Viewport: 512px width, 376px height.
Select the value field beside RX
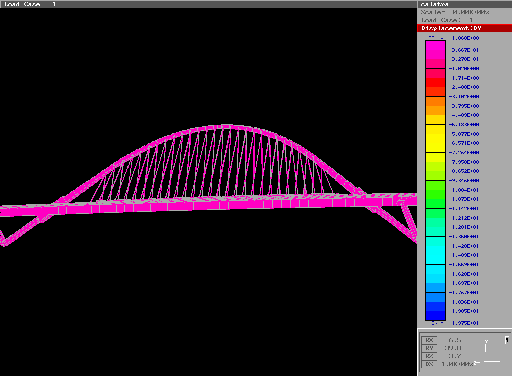coord(455,340)
